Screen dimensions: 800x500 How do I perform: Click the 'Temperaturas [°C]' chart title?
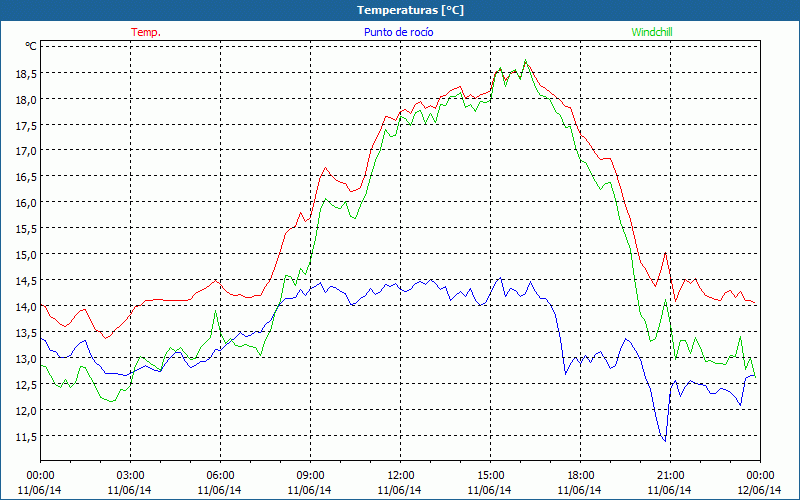410,10
